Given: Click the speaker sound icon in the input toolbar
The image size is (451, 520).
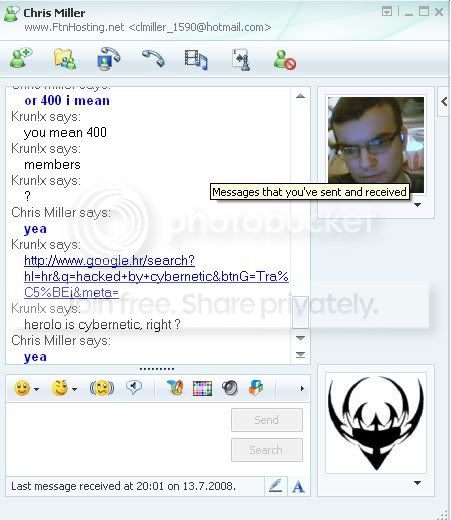Looking at the screenshot, I should 230,388.
